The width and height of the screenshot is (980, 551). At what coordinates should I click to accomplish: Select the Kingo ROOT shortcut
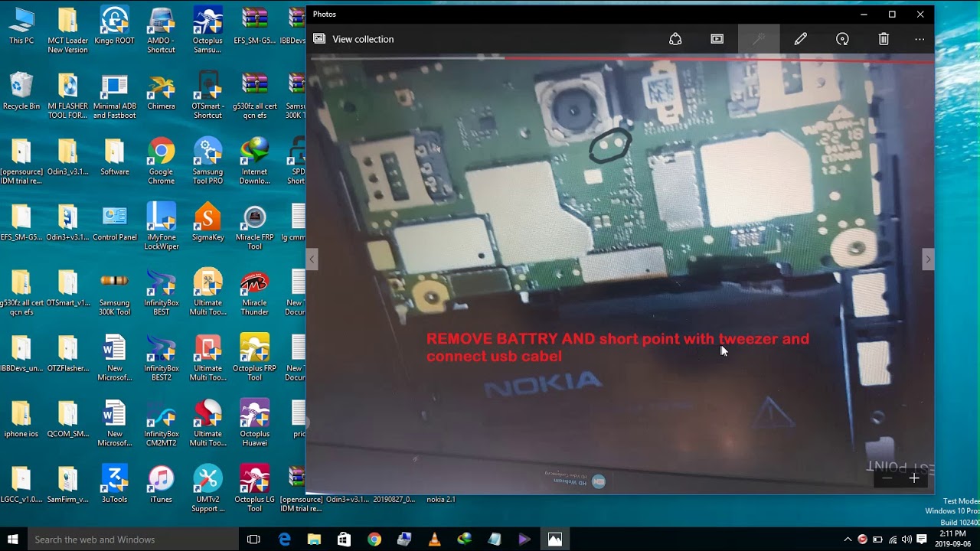(114, 26)
